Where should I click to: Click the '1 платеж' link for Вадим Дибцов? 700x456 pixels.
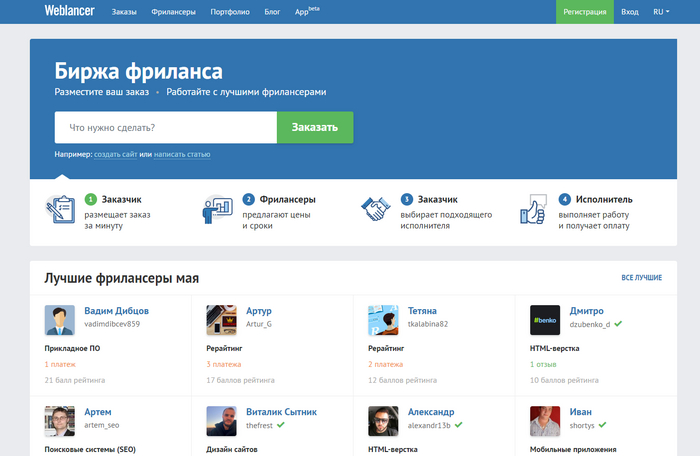(x=60, y=364)
